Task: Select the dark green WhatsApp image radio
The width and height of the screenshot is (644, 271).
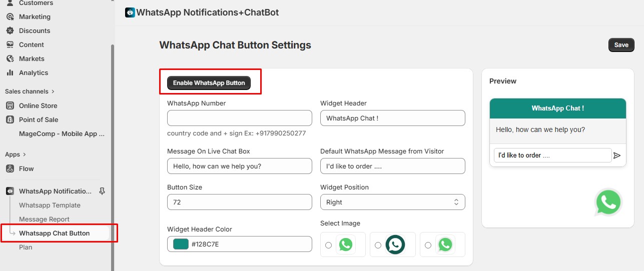Action: click(x=378, y=245)
